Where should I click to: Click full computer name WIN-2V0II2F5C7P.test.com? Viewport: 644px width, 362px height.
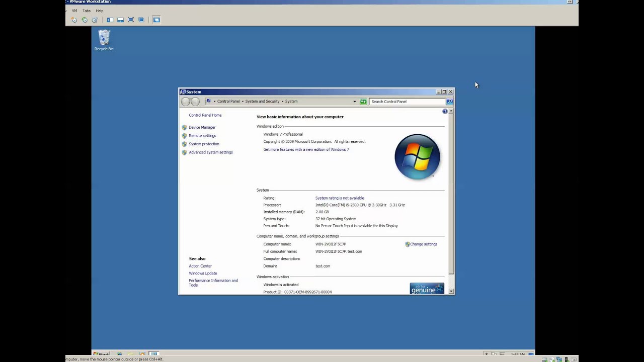click(x=339, y=251)
